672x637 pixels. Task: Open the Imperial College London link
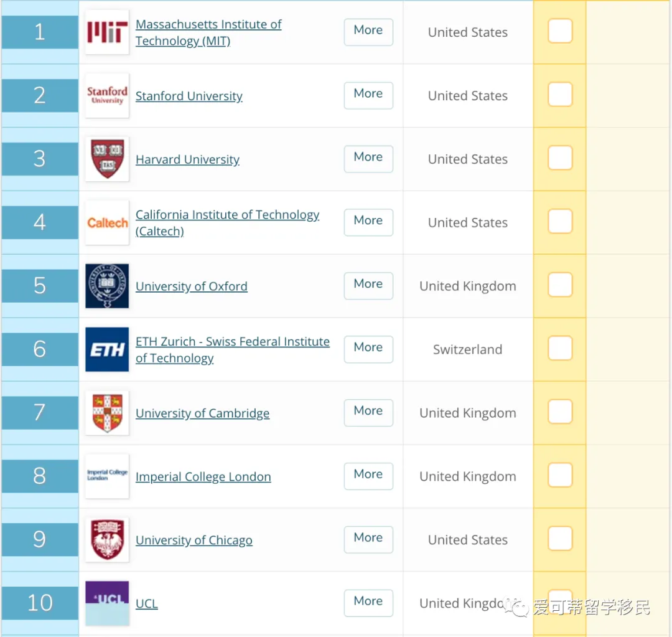pyautogui.click(x=203, y=477)
